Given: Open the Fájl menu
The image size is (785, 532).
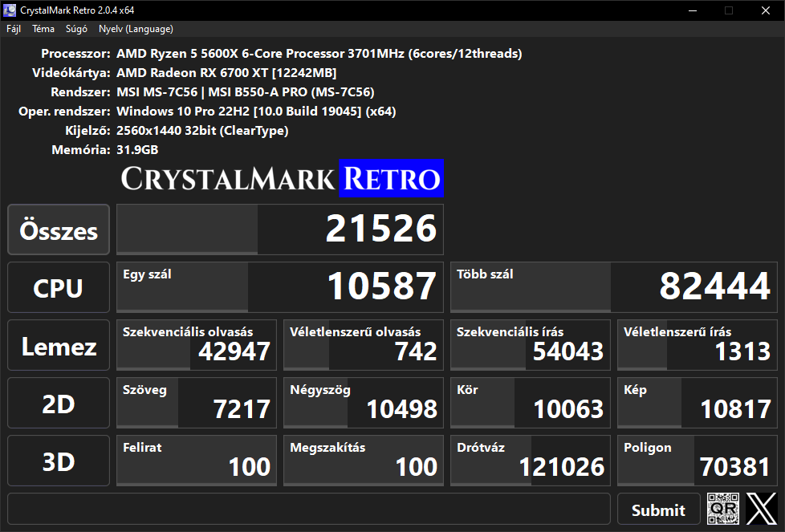Looking at the screenshot, I should click(x=14, y=29).
